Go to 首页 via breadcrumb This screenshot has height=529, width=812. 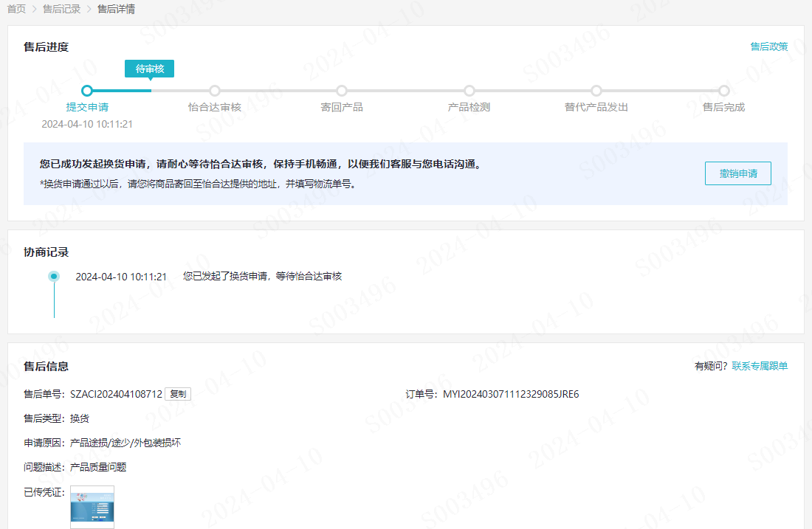click(16, 10)
